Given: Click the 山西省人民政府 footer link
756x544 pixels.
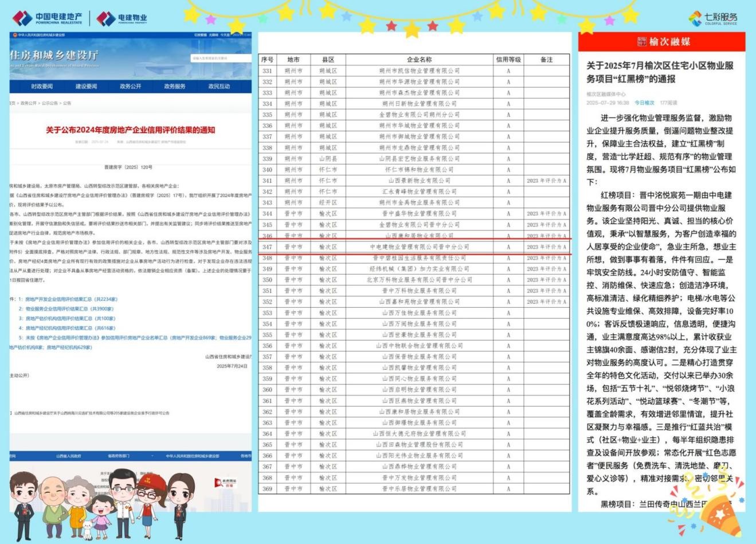Looking at the screenshot, I should pyautogui.click(x=68, y=456).
